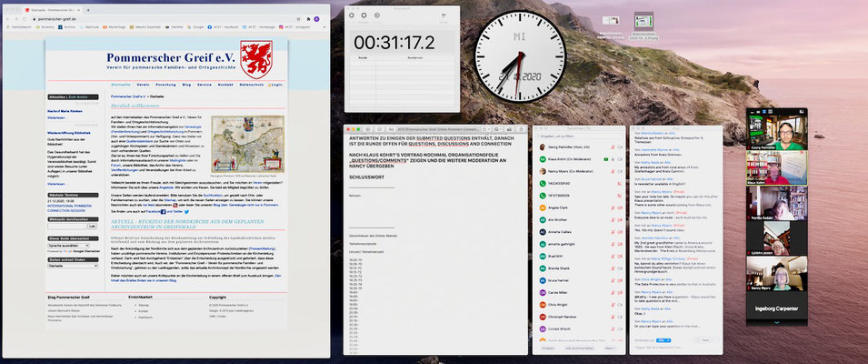The height and width of the screenshot is (364, 868).
Task: Select Klaus Kohrt's video thumbnail
Action: coord(777,167)
